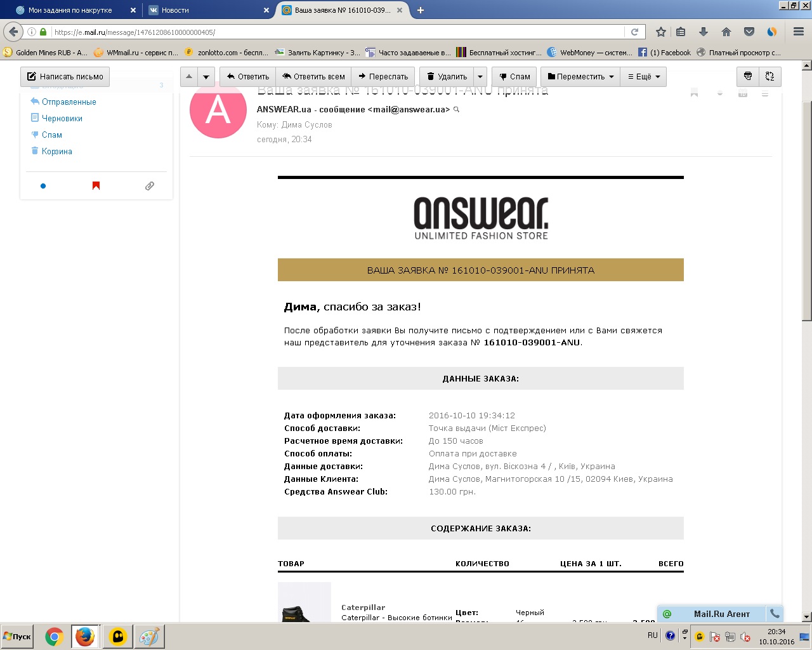Show site information icon in the address bar
The height and width of the screenshot is (650, 812).
click(x=32, y=32)
